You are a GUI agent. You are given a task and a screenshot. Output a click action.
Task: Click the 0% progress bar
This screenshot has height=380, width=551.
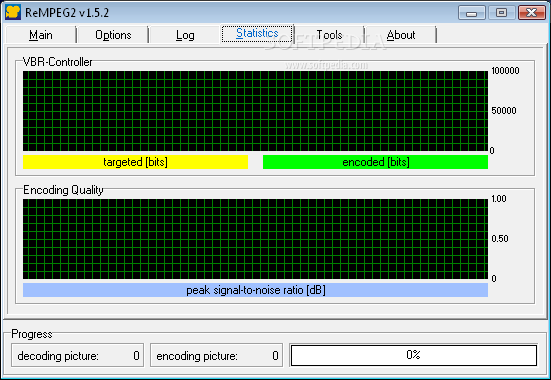(414, 355)
